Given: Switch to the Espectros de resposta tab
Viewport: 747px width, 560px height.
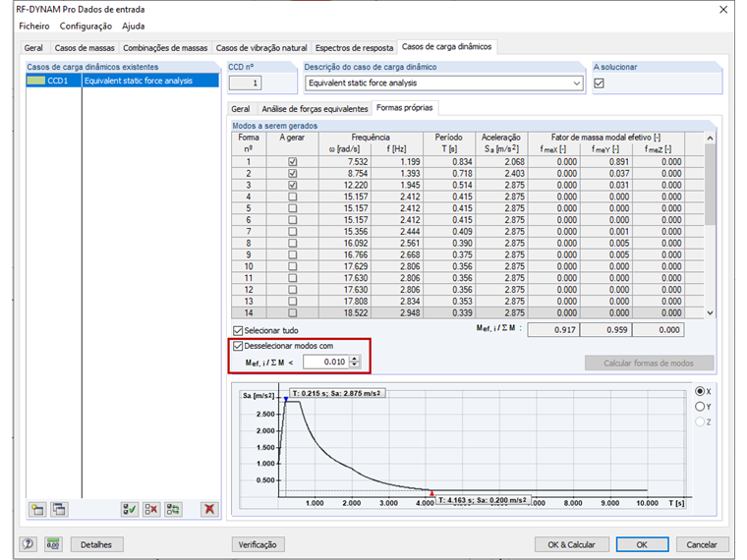Looking at the screenshot, I should [354, 48].
